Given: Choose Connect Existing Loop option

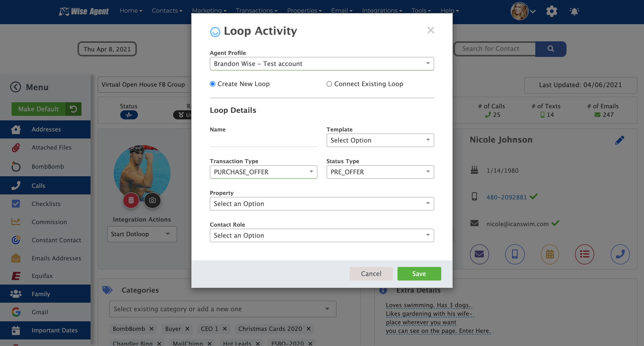Looking at the screenshot, I should (x=329, y=84).
